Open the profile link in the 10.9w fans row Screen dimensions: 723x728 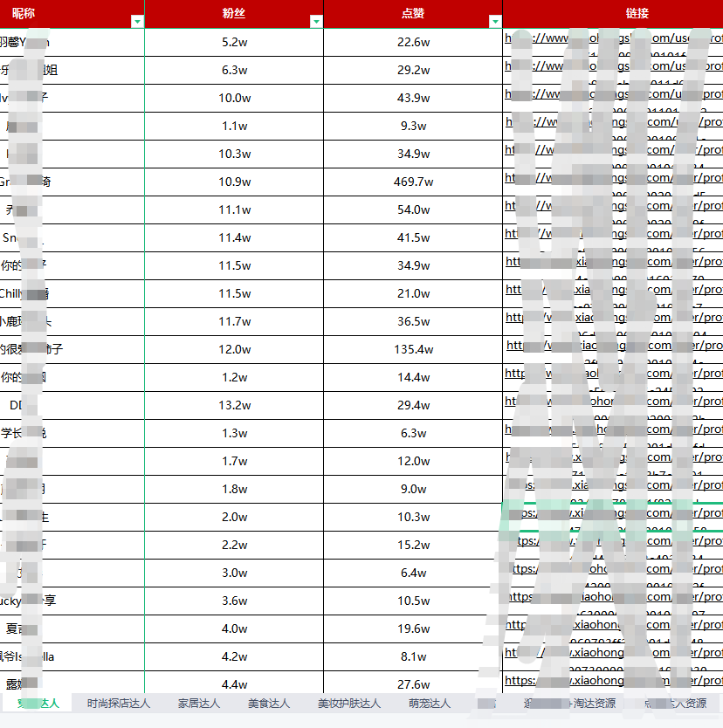pyautogui.click(x=612, y=178)
